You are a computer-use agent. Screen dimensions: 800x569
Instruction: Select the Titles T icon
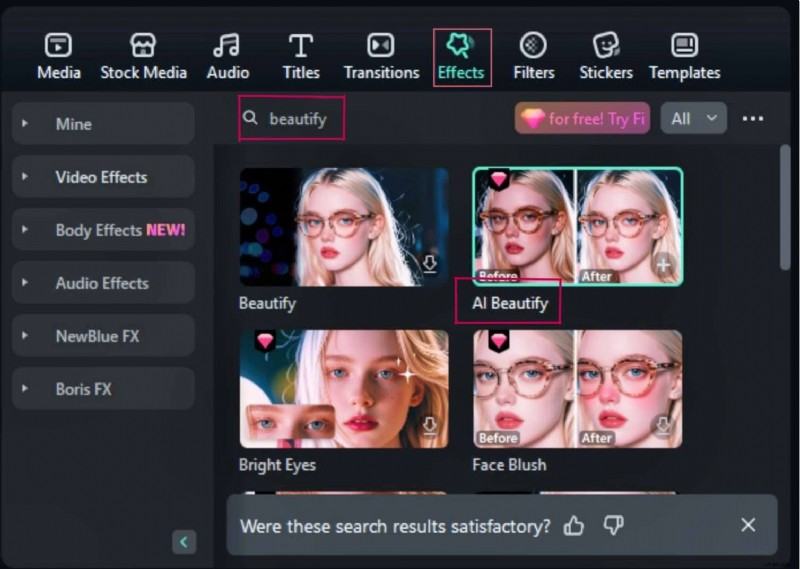pos(301,45)
